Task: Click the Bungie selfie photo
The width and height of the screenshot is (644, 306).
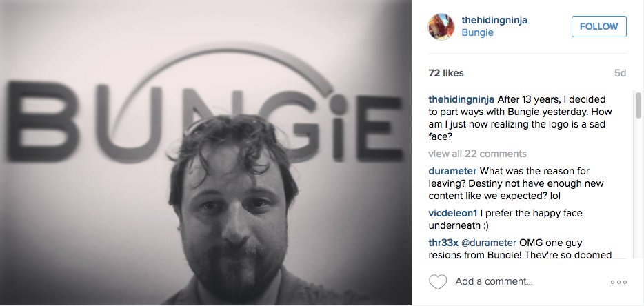Action: [x=206, y=153]
